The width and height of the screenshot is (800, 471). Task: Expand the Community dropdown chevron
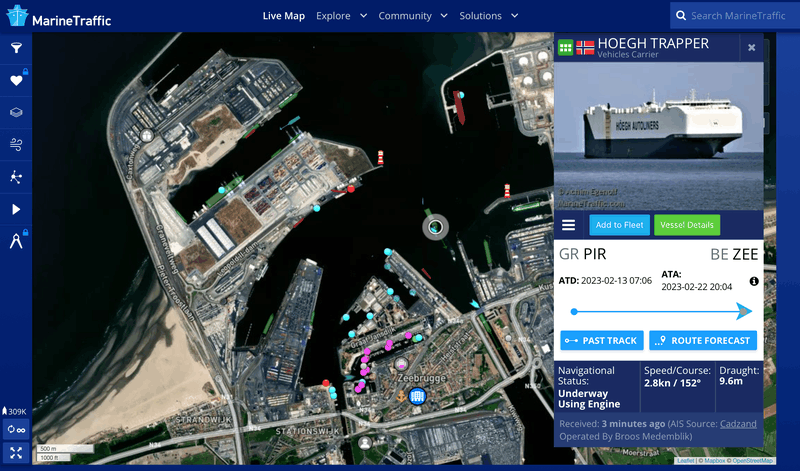[444, 16]
